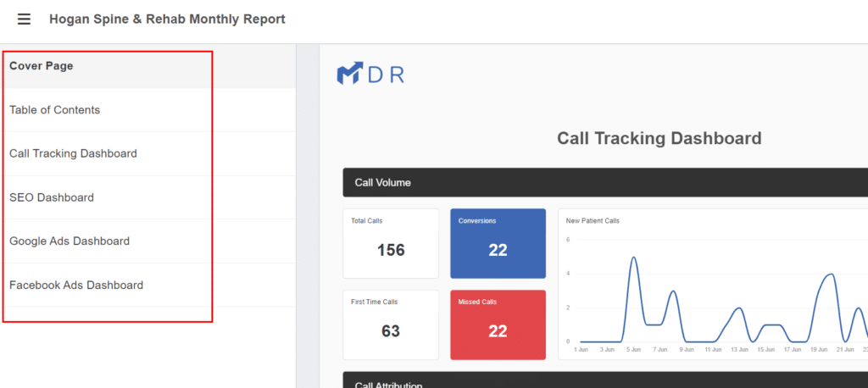The image size is (868, 388).
Task: Open Facebook Ads Dashboard page
Action: point(76,285)
